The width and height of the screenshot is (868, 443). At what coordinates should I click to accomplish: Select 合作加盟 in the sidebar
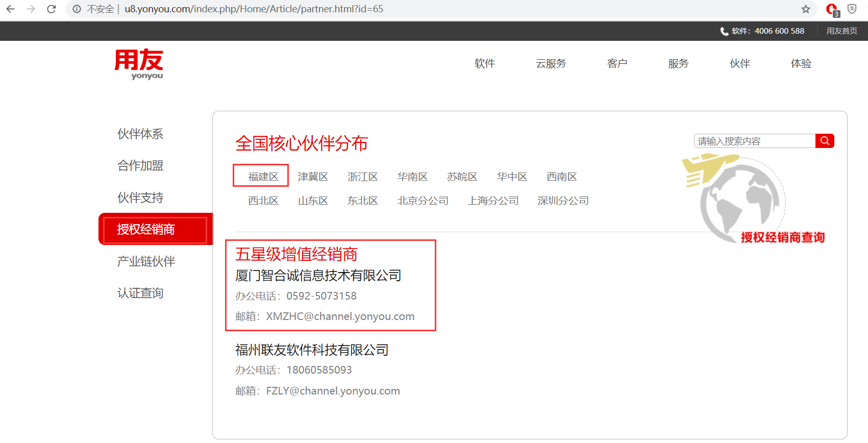click(x=140, y=165)
